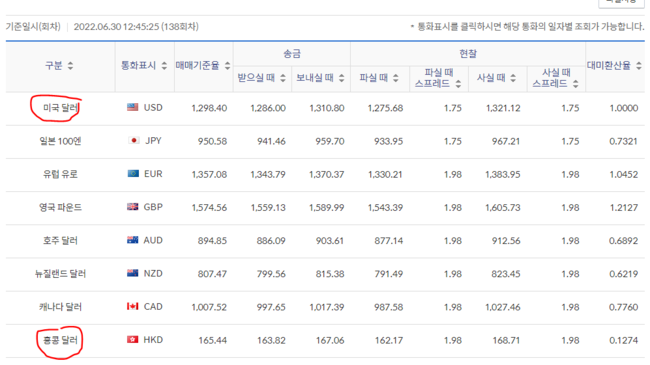Open USD currency code link

[x=153, y=107]
